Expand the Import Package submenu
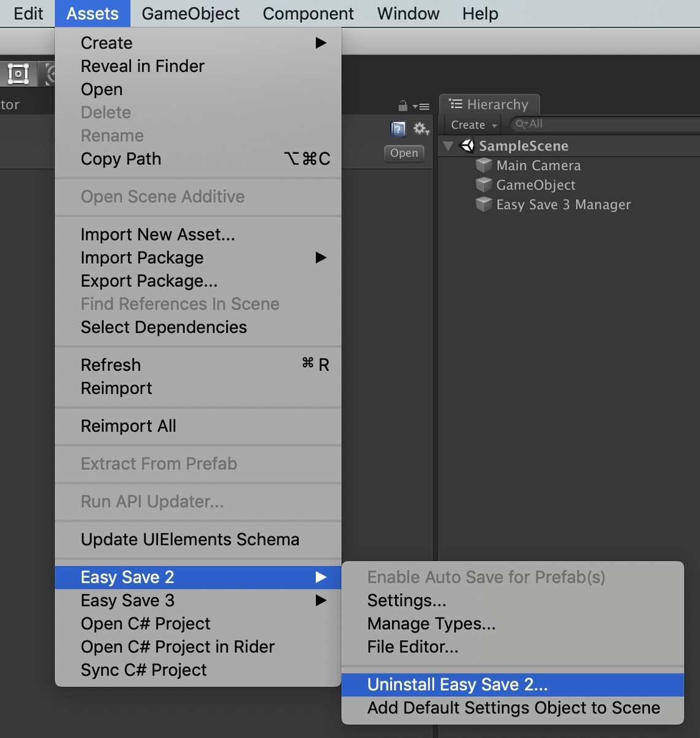Screen dimensions: 700x738 198,258
